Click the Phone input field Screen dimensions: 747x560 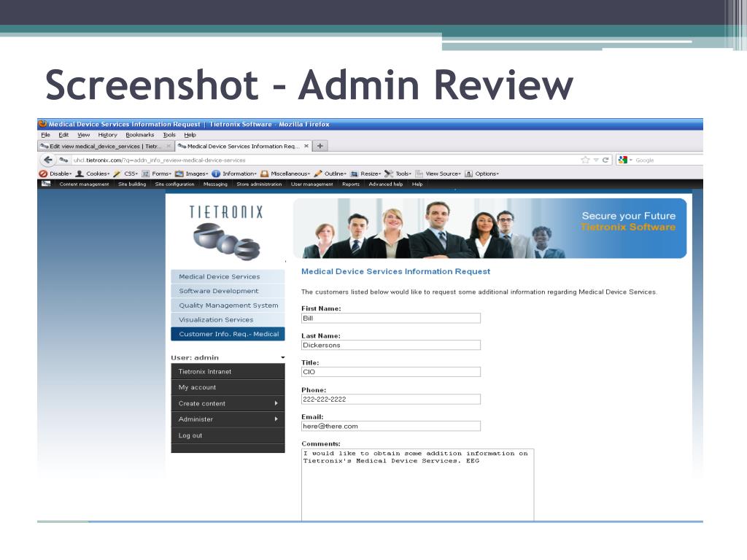(391, 399)
